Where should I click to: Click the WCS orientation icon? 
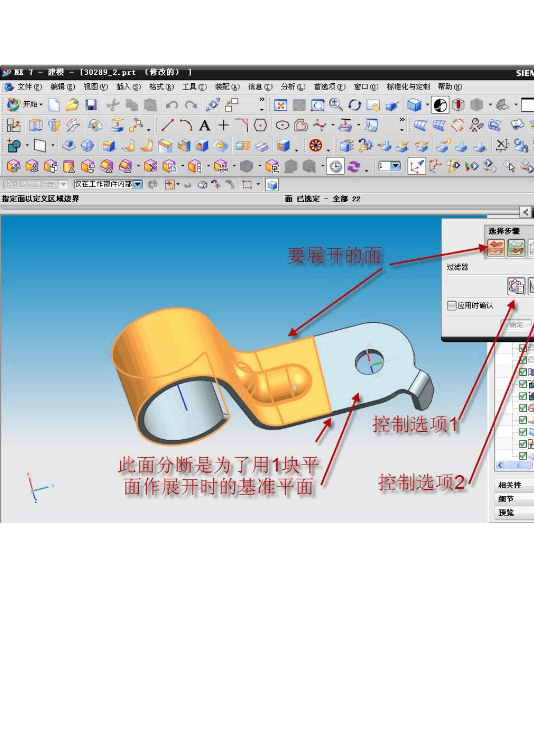(x=417, y=166)
